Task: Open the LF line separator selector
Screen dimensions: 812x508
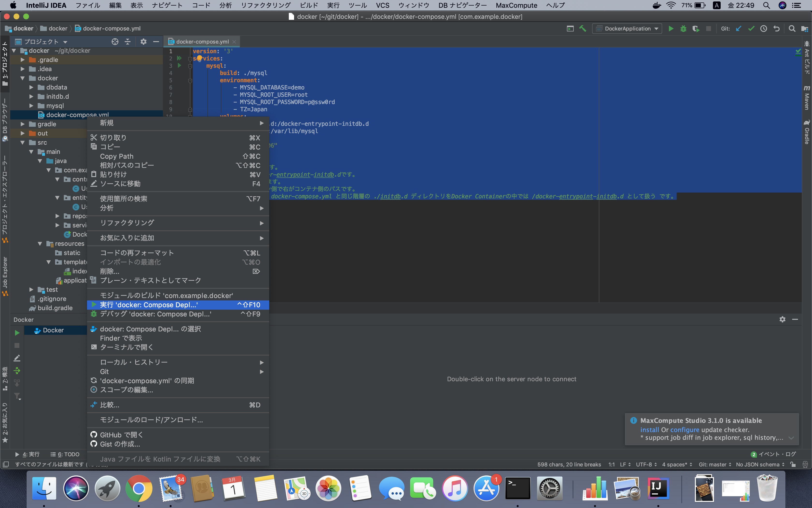Action: point(625,464)
